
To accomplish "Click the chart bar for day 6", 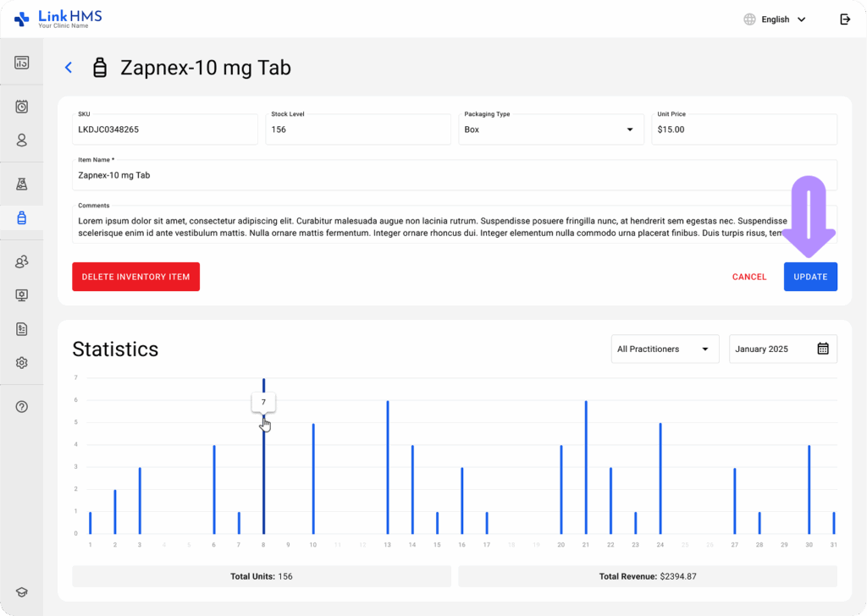I will 214,489.
